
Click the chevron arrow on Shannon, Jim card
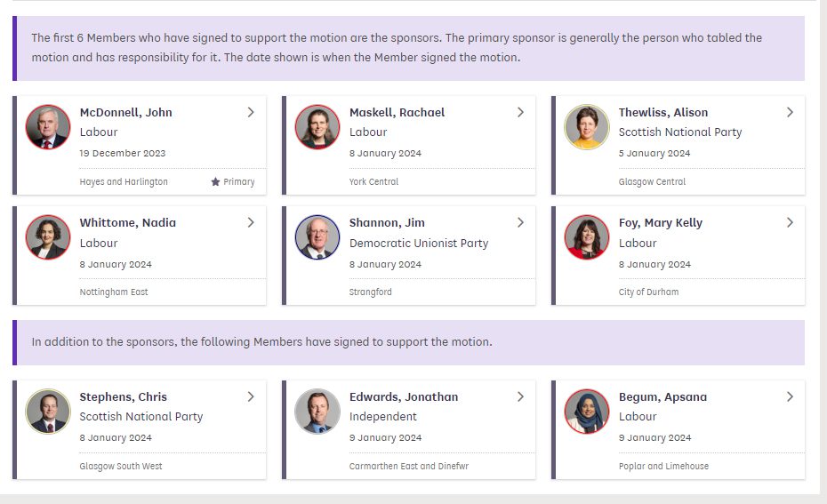(x=520, y=222)
